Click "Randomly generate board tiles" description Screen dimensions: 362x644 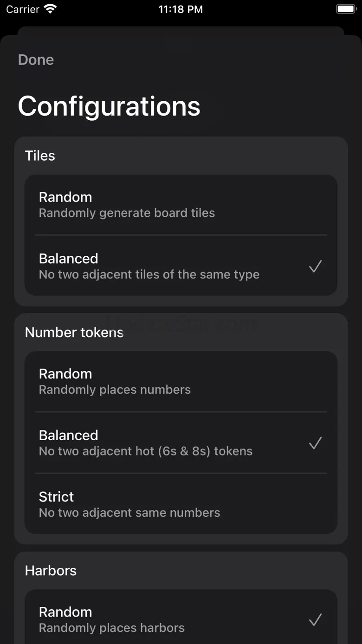[127, 213]
